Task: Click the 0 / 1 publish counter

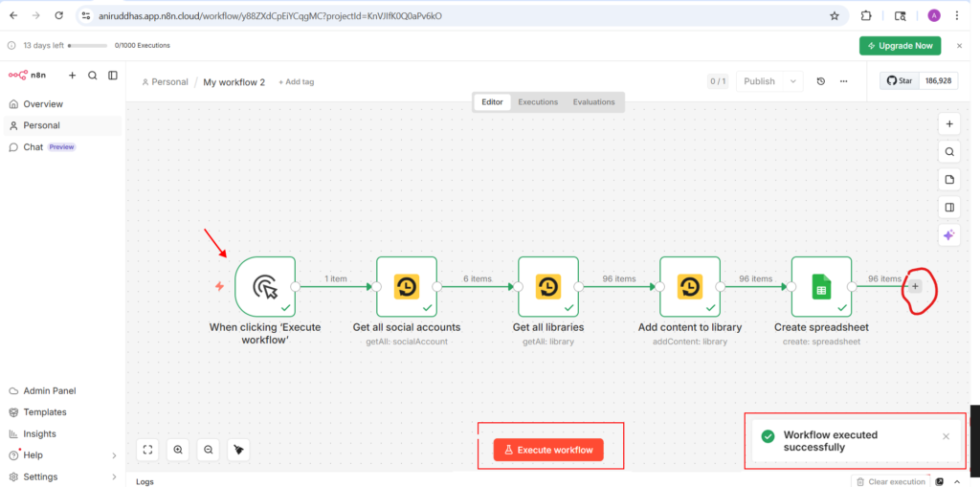Action: [x=718, y=81]
